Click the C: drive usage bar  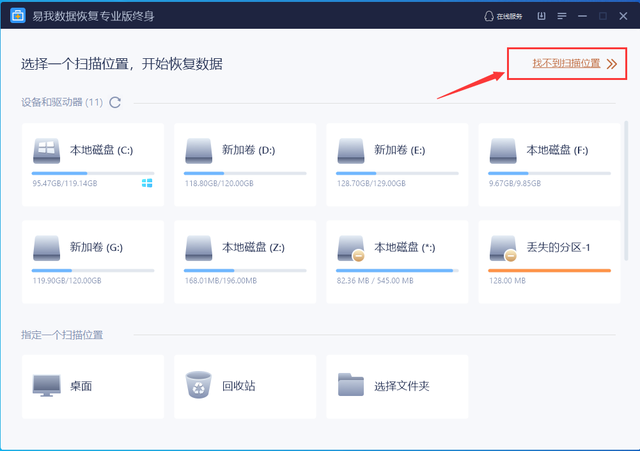pos(93,173)
